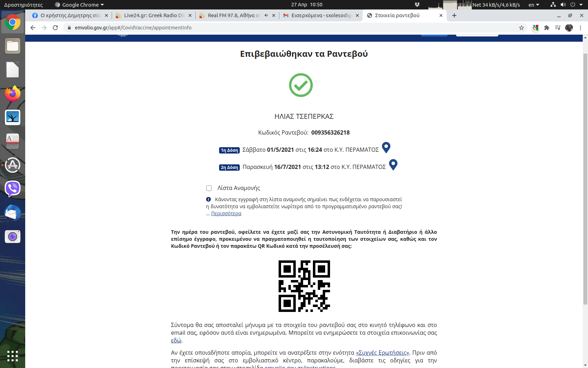Open the dictionary app in the dock
The height and width of the screenshot is (368, 588).
pyautogui.click(x=13, y=141)
